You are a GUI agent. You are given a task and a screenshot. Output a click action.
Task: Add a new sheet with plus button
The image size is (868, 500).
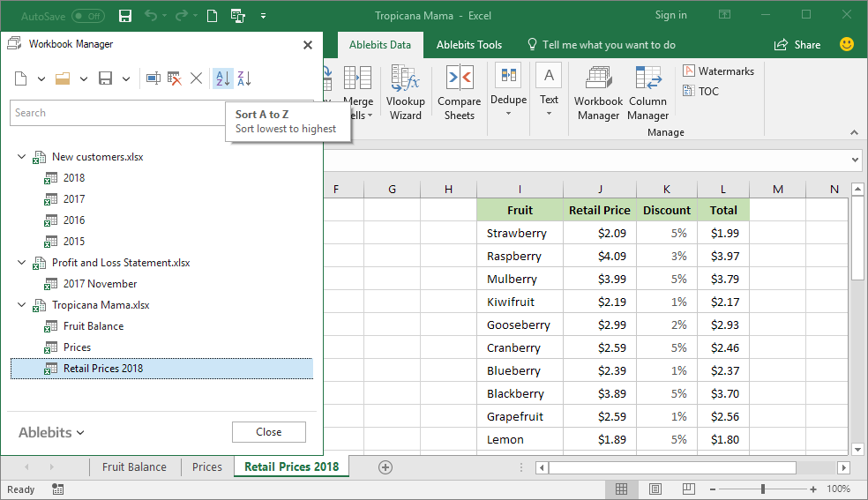point(385,467)
